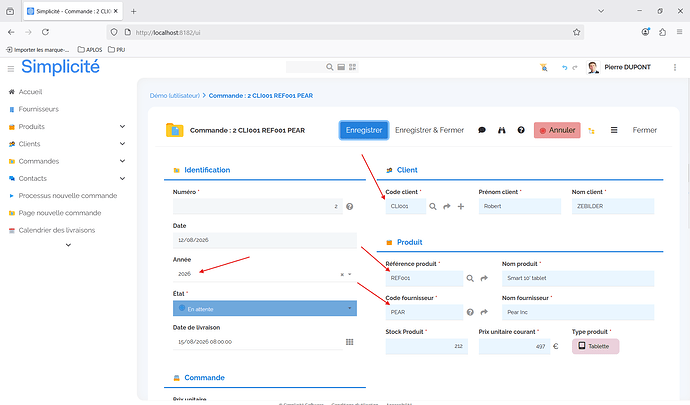690x405 pixels.
Task: Click the Enregistrer button
Action: (364, 130)
